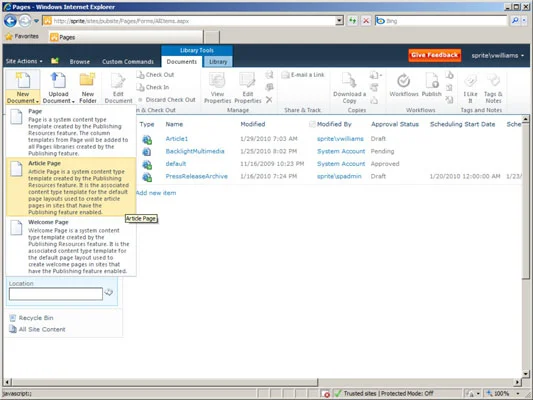
Task: Toggle the checkbox beside Modified By header
Action: click(x=312, y=124)
